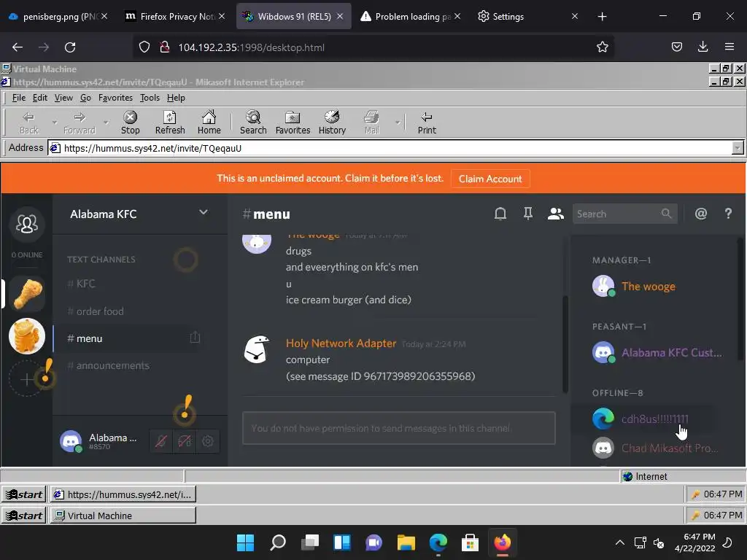
Task: Click the Forward toolbar button
Action: 80,122
